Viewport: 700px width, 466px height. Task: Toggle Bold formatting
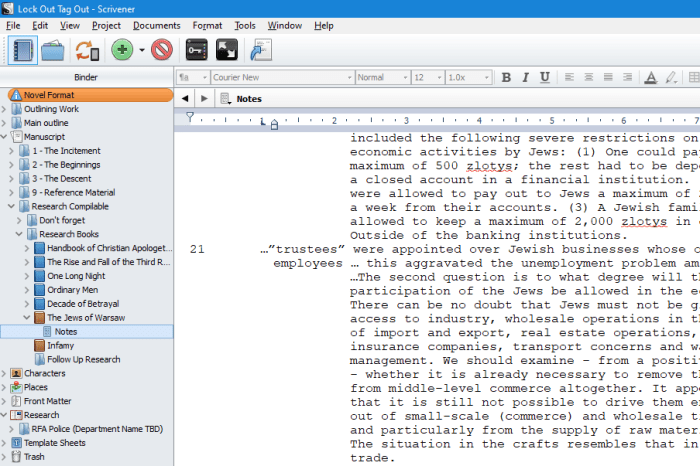[x=506, y=77]
